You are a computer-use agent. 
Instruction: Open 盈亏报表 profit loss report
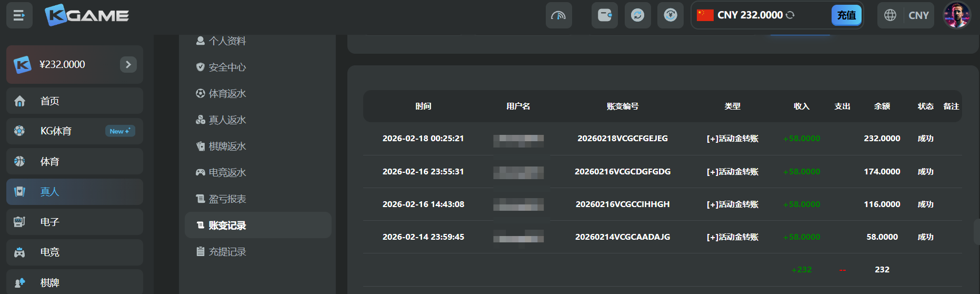[227, 199]
